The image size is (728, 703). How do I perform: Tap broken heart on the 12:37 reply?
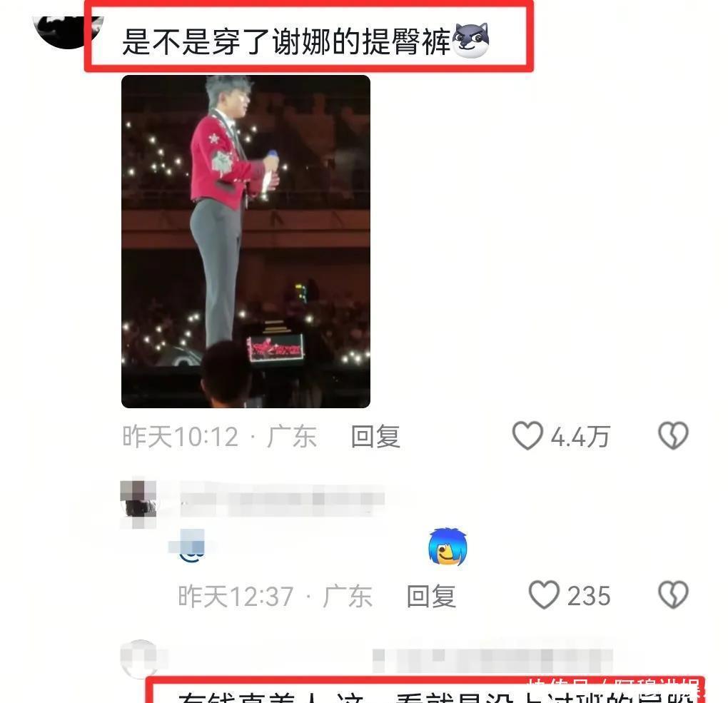point(673,595)
